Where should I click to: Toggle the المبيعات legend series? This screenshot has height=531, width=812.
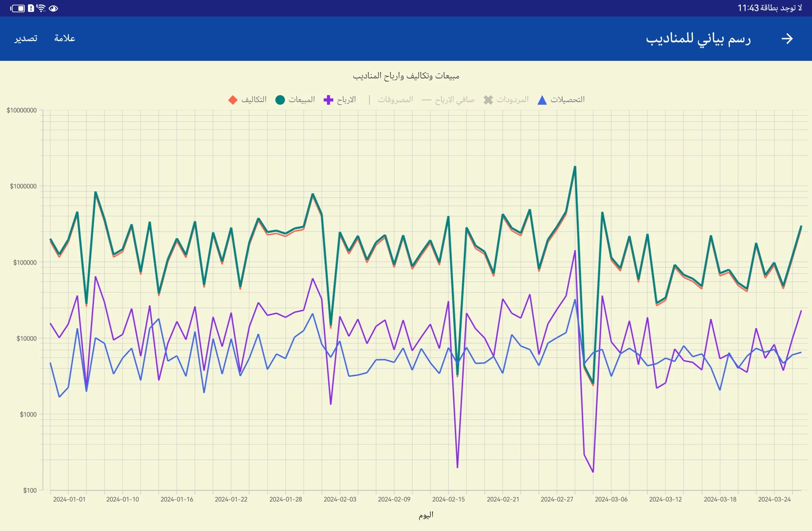295,100
